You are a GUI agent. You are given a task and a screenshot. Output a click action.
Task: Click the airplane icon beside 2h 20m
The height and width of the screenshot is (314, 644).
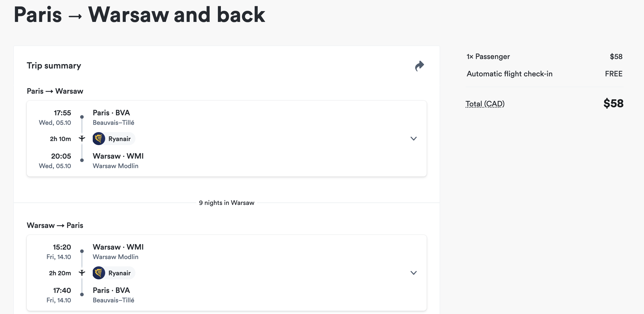(x=82, y=273)
